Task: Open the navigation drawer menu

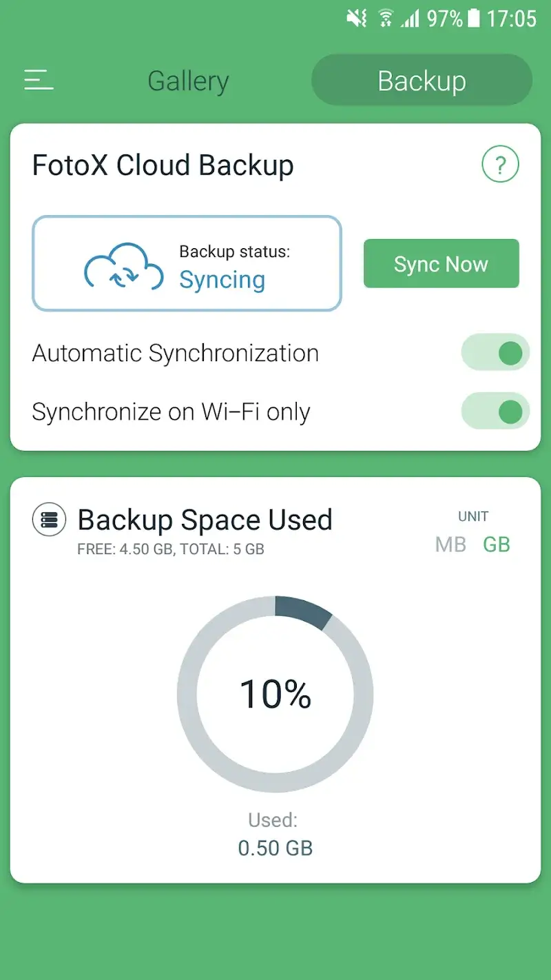Action: coord(38,79)
